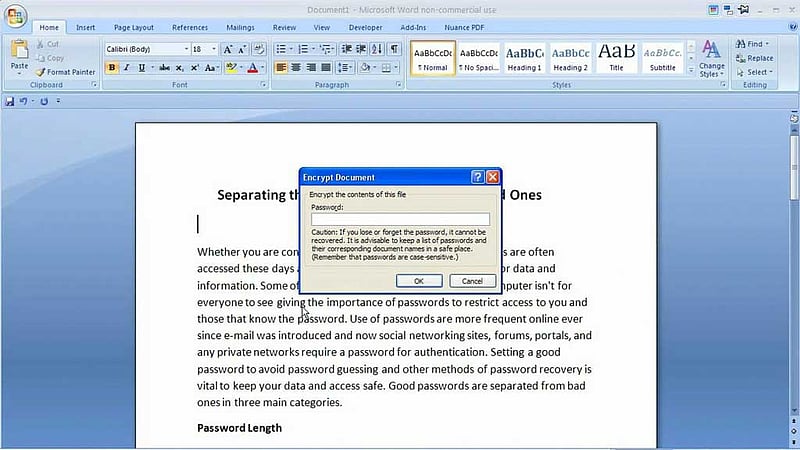This screenshot has height=450, width=800.
Task: Toggle Center alignment
Action: 295,67
